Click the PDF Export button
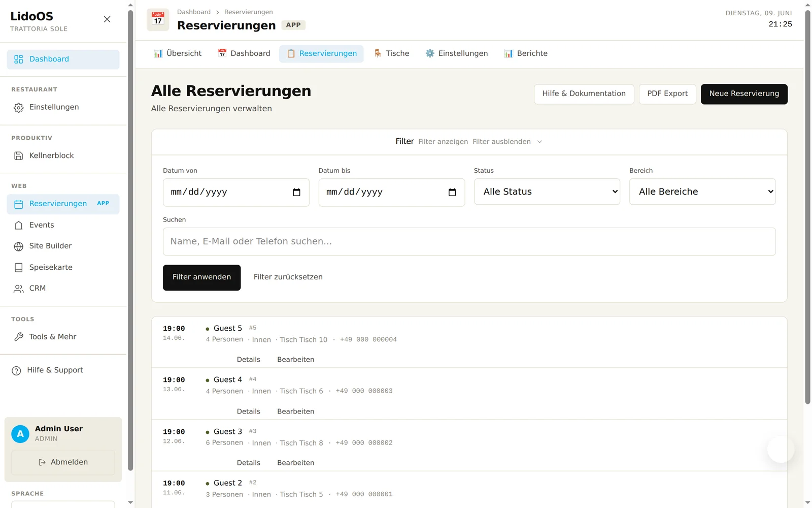 (667, 94)
